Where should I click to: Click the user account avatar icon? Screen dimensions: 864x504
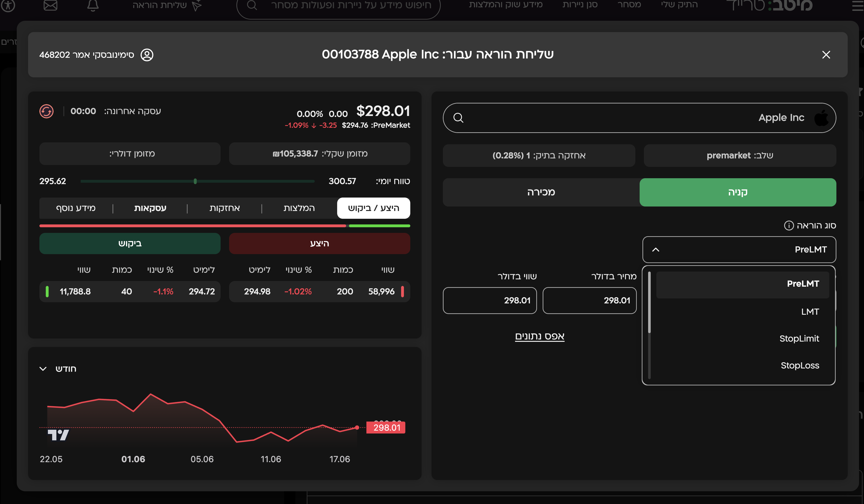tap(147, 55)
